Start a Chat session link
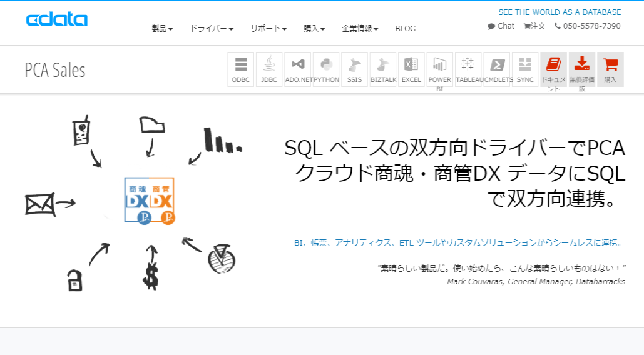The width and height of the screenshot is (644, 355). [501, 26]
